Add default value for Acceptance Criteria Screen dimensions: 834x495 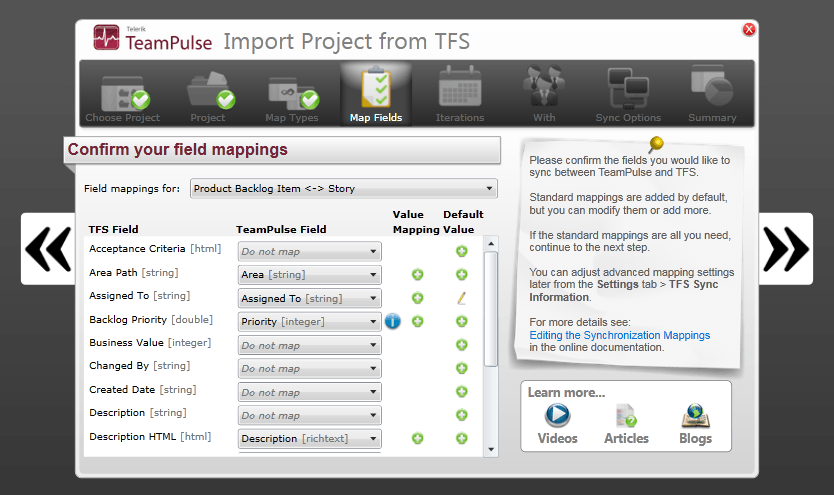tap(462, 251)
